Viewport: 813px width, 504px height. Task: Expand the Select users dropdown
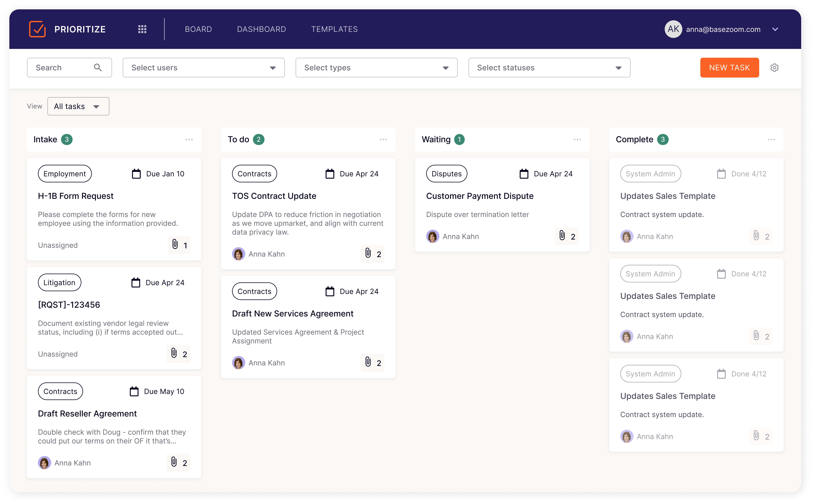203,68
